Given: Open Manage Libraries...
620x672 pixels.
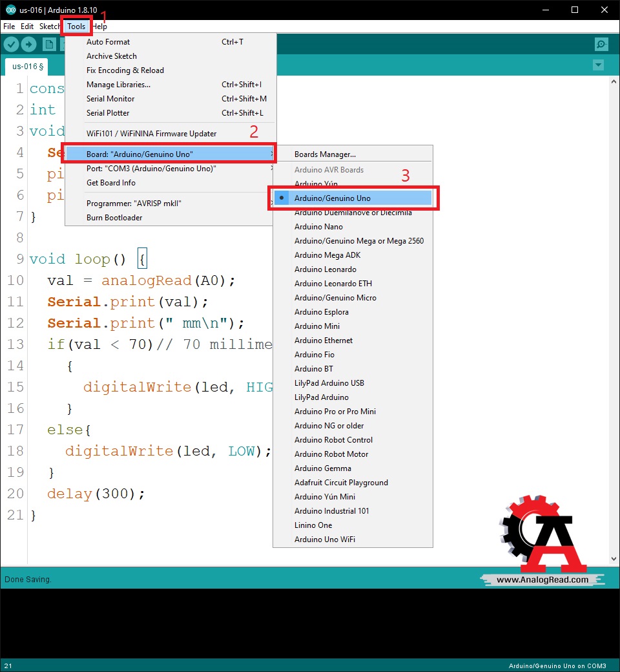Looking at the screenshot, I should (x=170, y=85).
